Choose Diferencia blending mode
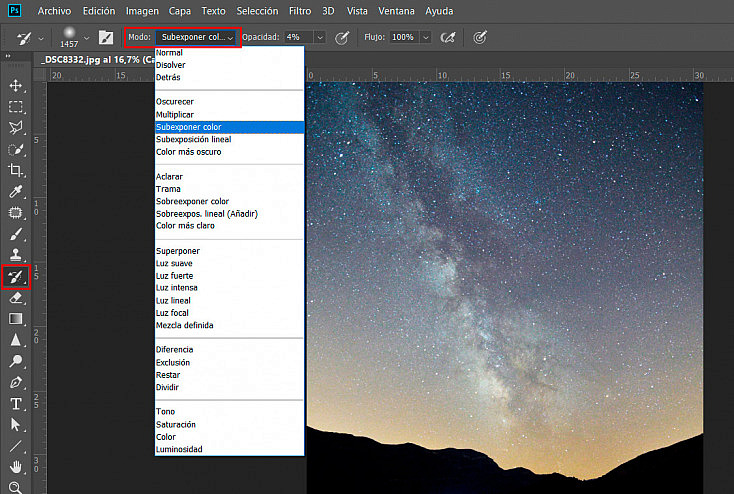This screenshot has height=494, width=734. pyautogui.click(x=229, y=349)
